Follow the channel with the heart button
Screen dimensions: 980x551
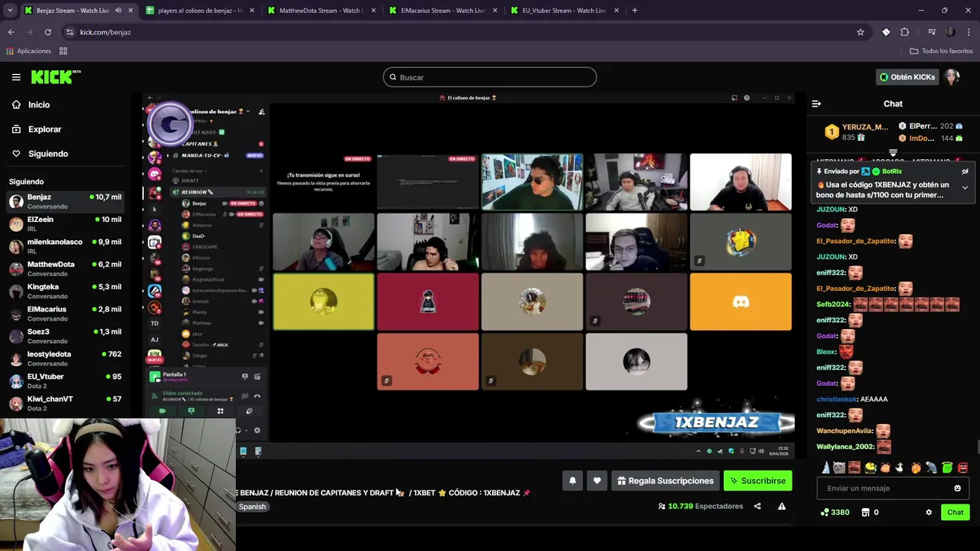tap(597, 481)
